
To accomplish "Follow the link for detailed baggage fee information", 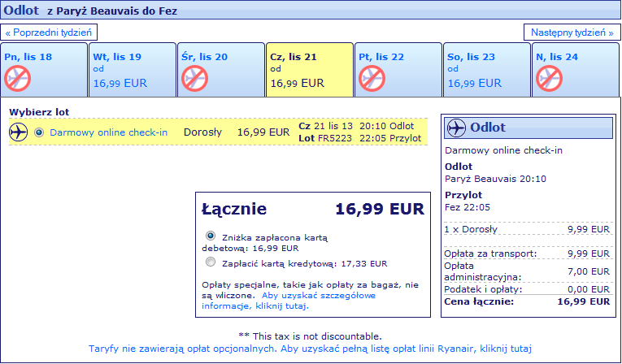I will (289, 301).
